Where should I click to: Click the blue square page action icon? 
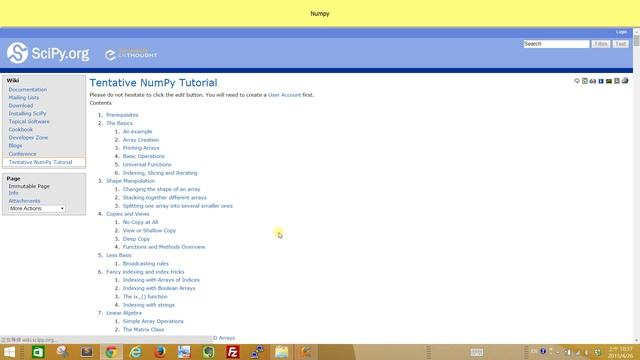(x=601, y=81)
